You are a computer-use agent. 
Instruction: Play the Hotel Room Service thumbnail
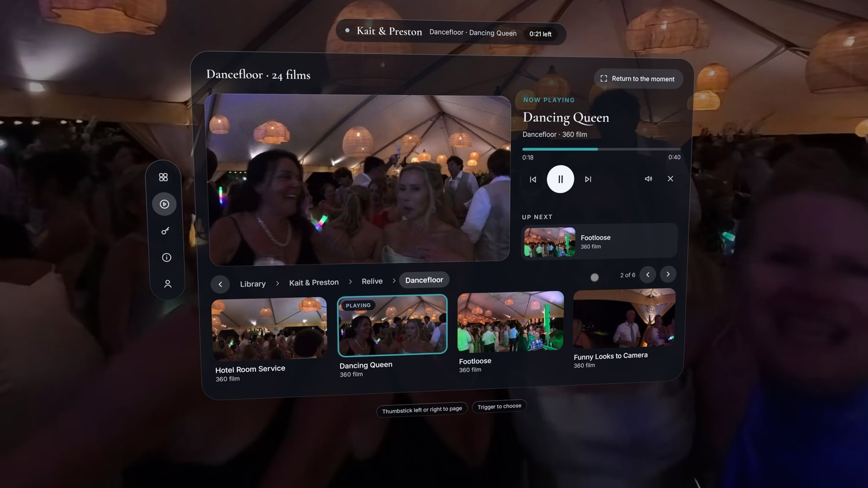tap(269, 329)
